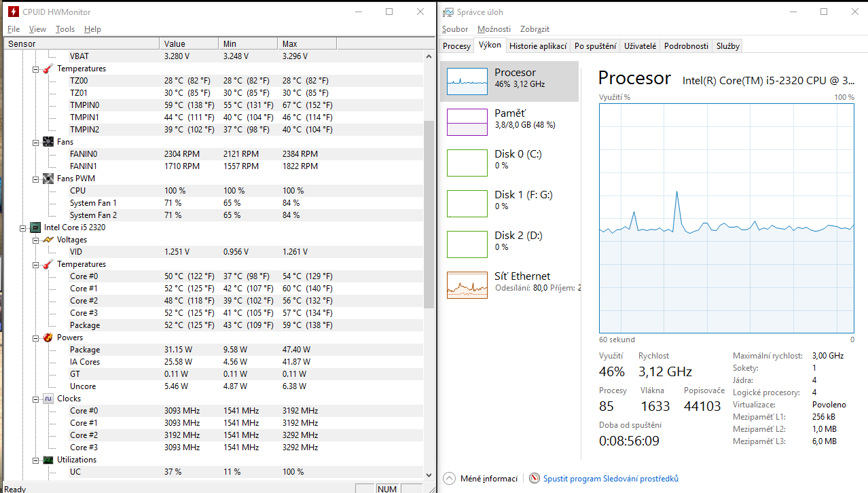This screenshot has width=868, height=493.
Task: Select the FANIN0 sensor row
Action: (x=213, y=154)
